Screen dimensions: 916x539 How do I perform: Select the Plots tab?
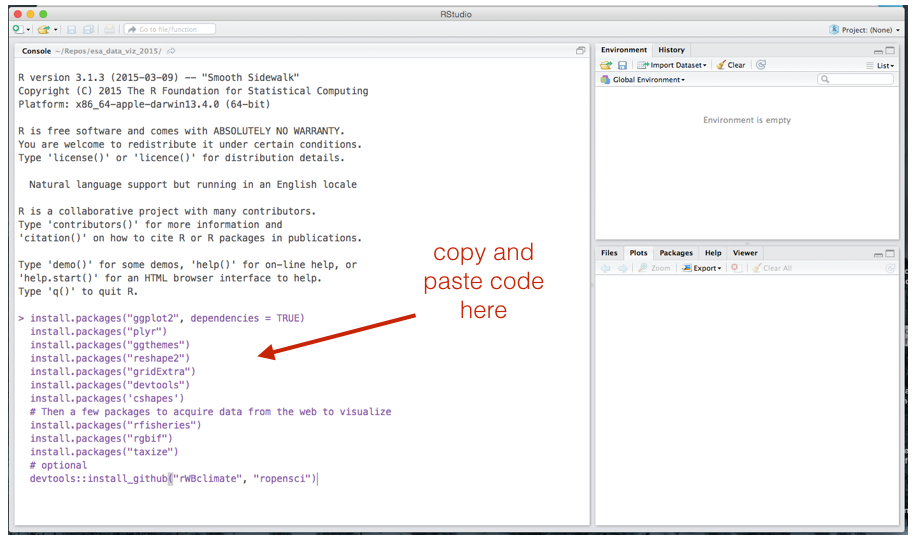point(638,253)
